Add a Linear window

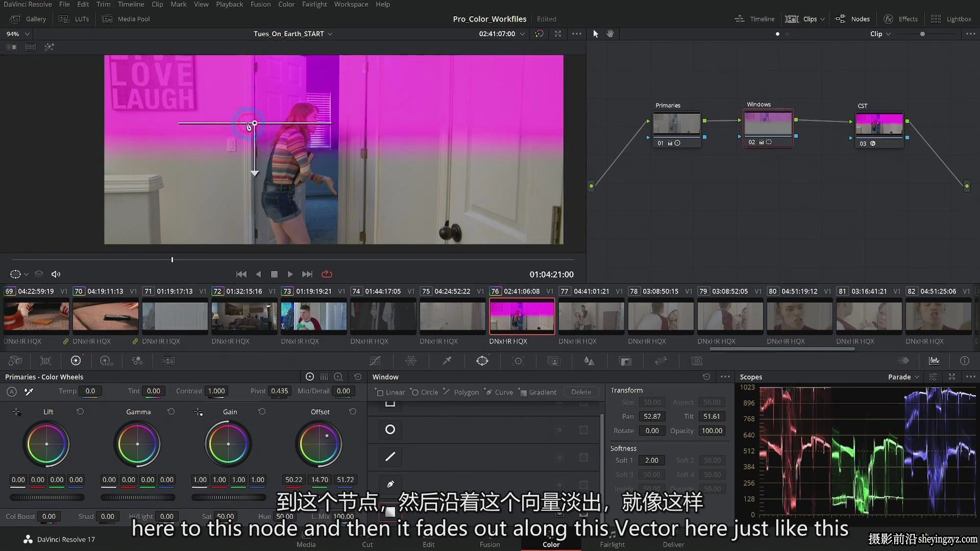click(389, 392)
